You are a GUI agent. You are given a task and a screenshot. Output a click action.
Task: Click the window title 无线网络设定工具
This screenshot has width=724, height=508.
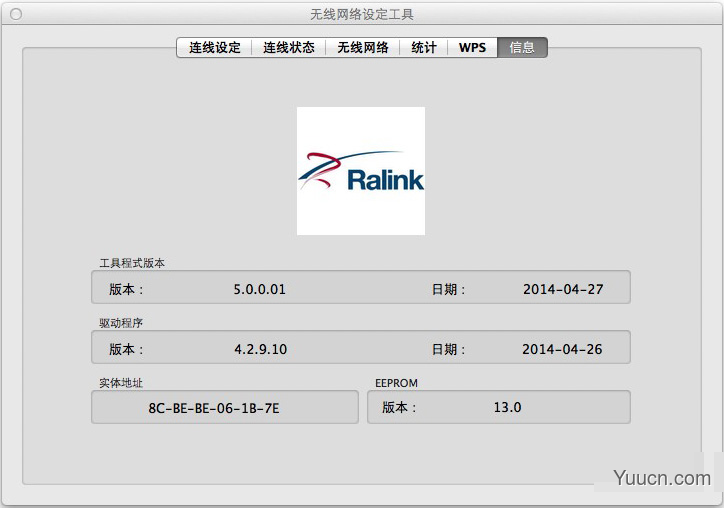362,14
